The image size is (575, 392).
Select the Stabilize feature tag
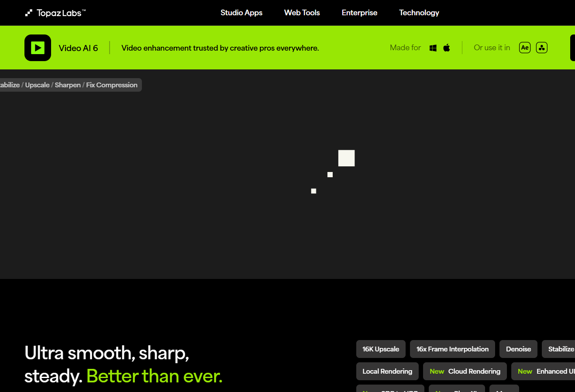[558, 349]
